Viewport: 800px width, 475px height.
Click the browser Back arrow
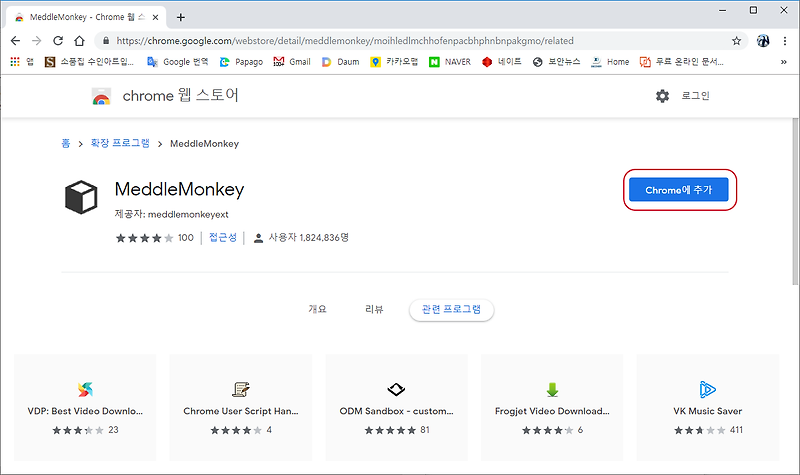click(x=15, y=41)
